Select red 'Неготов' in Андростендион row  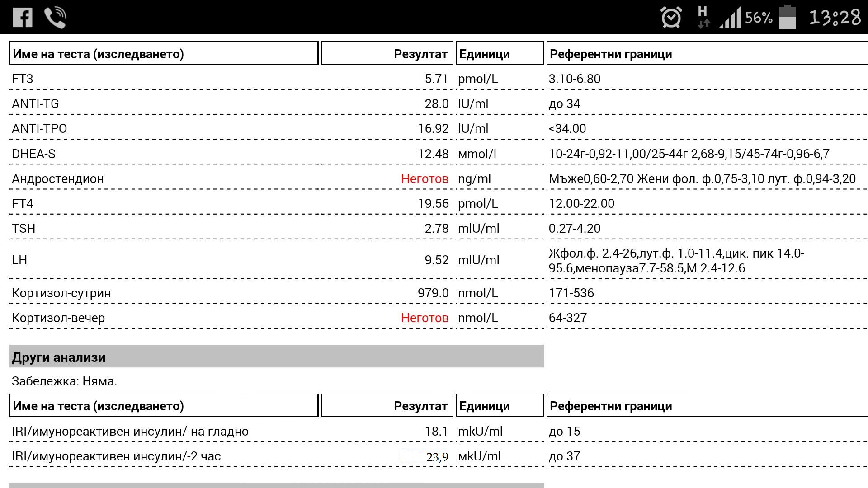click(x=425, y=179)
